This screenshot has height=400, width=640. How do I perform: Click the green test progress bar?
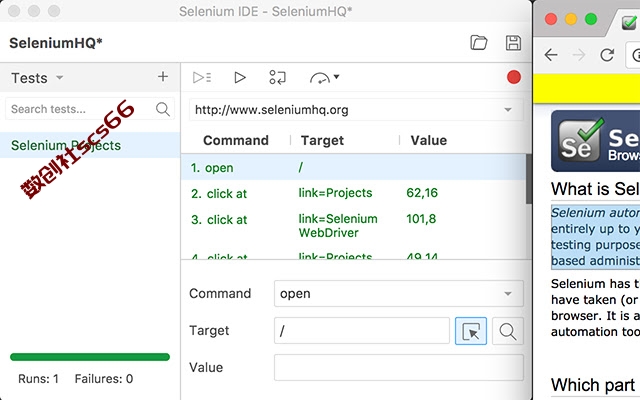(90, 357)
